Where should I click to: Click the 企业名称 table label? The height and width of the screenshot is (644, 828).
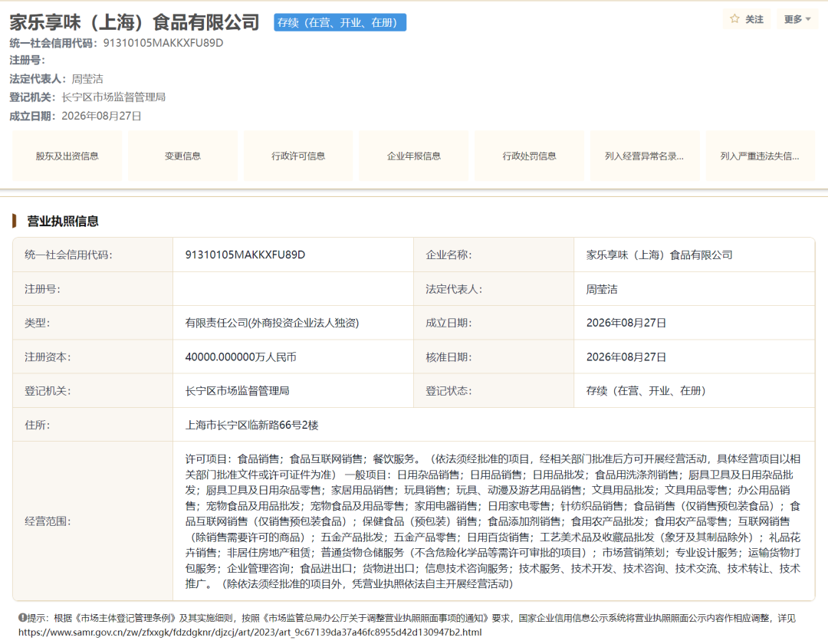(x=449, y=255)
